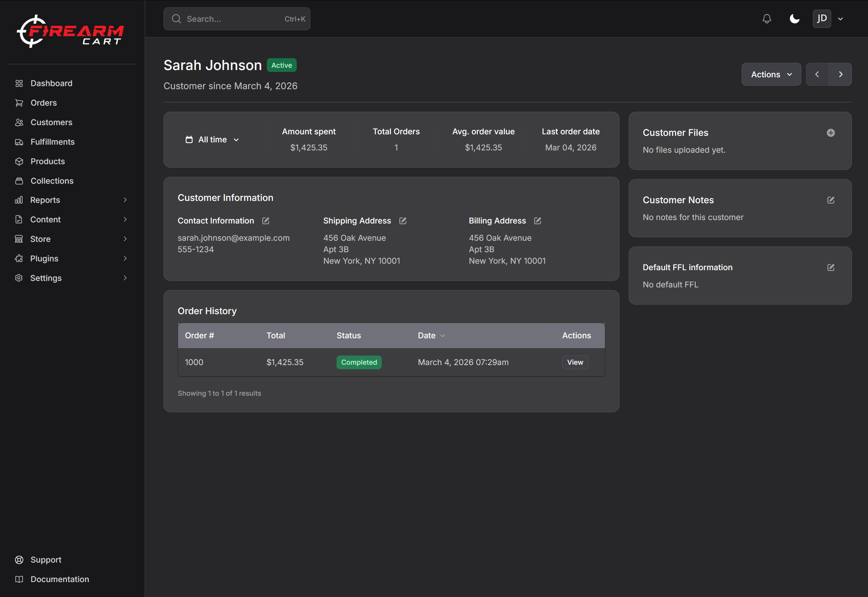Viewport: 868px width, 597px height.
Task: Click the Content document icon
Action: (19, 220)
